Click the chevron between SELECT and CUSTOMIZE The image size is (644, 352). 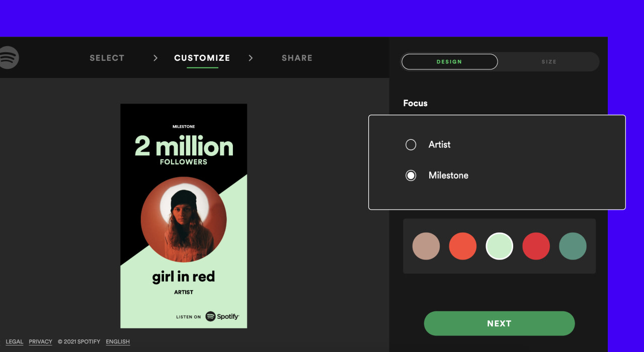[154, 58]
